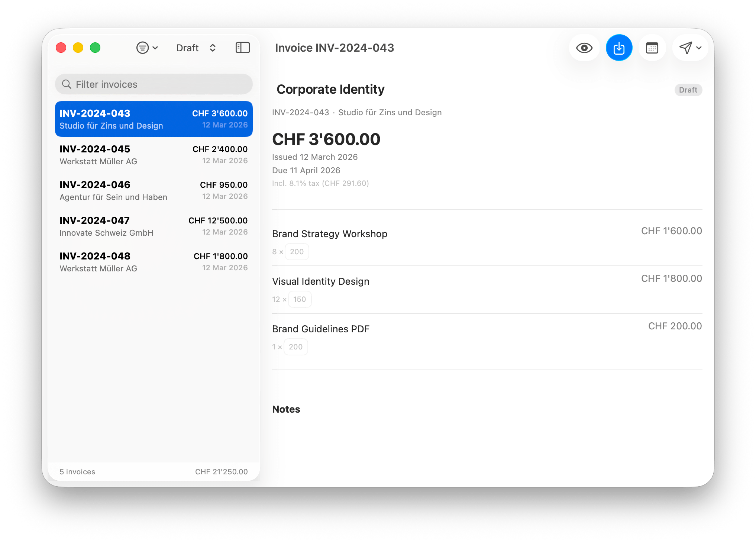Select invoice INV-2024-048 for Werkstatt Müller AG
The image size is (756, 542).
tap(154, 262)
